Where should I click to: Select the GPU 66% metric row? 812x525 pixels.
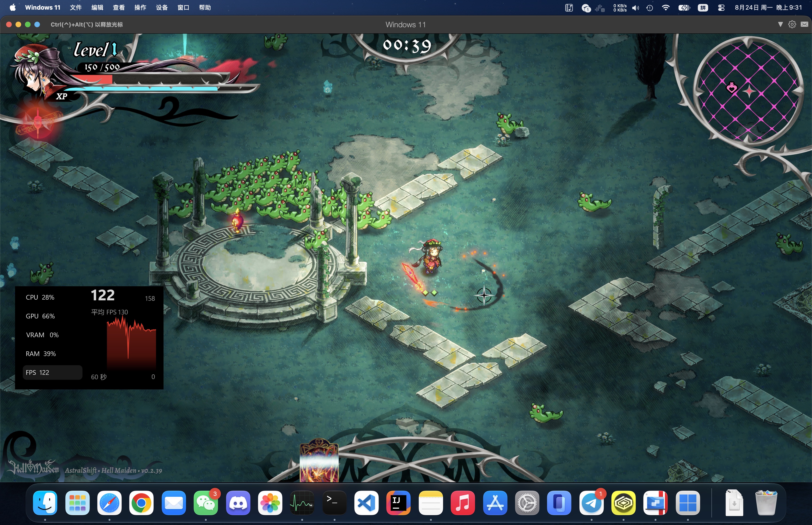point(52,316)
